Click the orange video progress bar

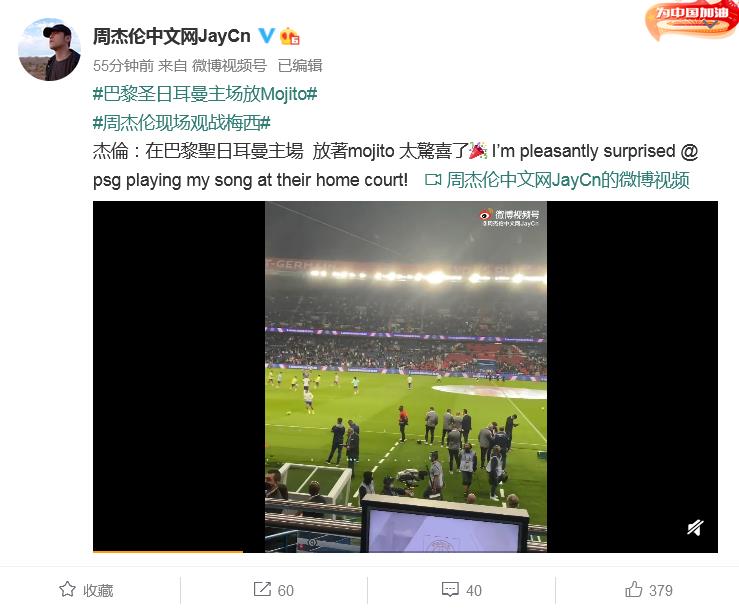pyautogui.click(x=168, y=551)
